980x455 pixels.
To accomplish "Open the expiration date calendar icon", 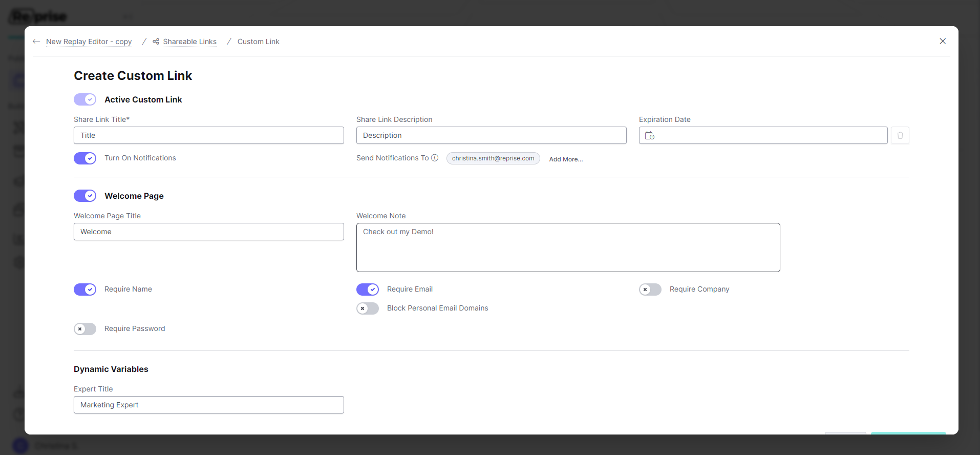I will [x=650, y=136].
